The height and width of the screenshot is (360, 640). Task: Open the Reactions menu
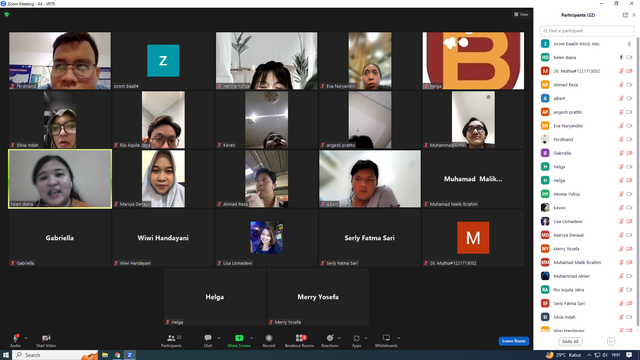pos(330,340)
